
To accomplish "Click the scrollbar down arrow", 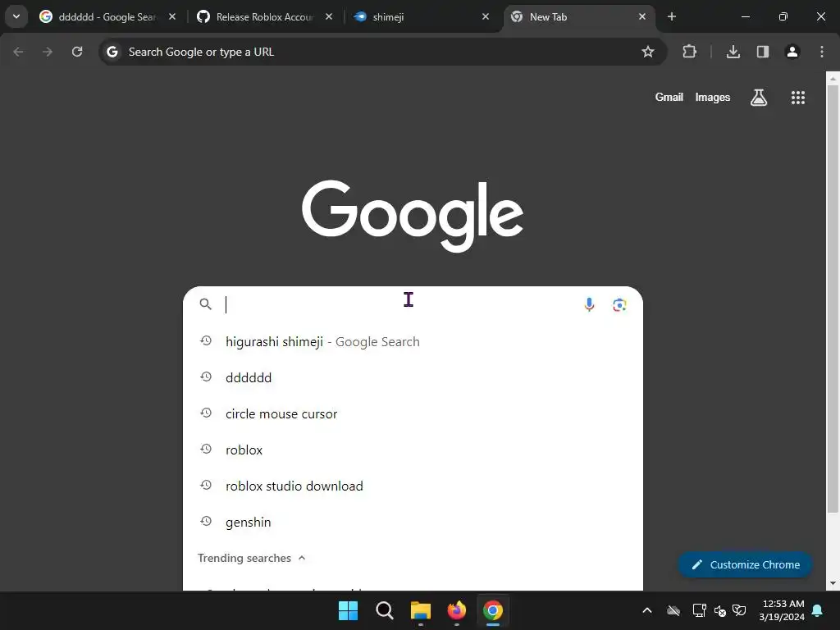I will (833, 583).
